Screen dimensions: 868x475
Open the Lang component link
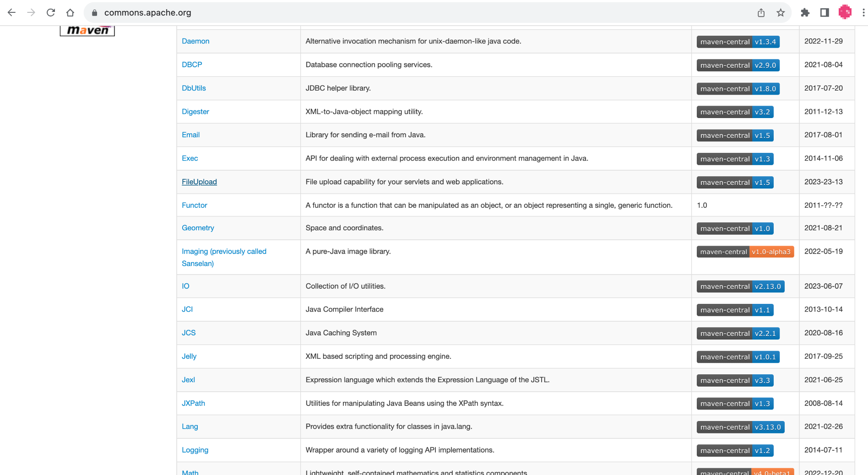click(190, 426)
